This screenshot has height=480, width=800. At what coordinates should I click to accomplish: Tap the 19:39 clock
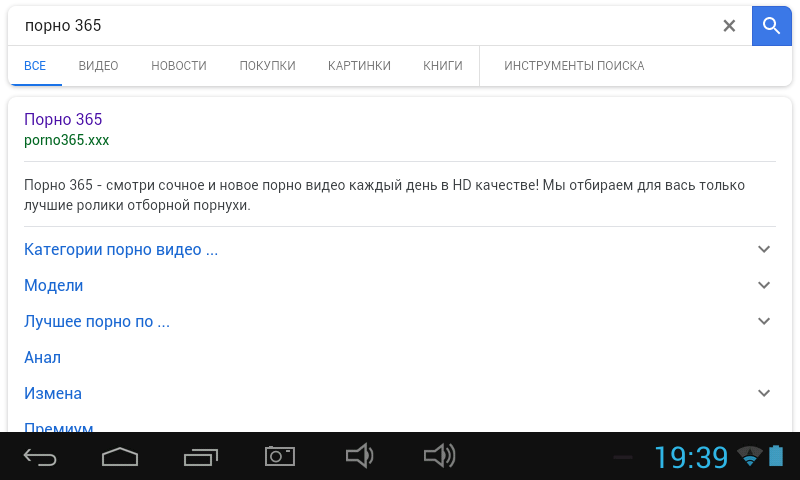point(691,458)
